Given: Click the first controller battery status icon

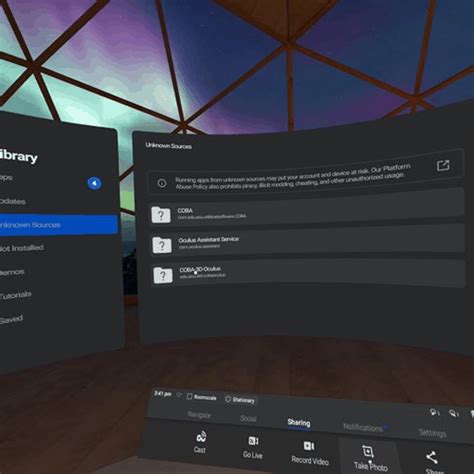Looking at the screenshot, I should [x=435, y=413].
